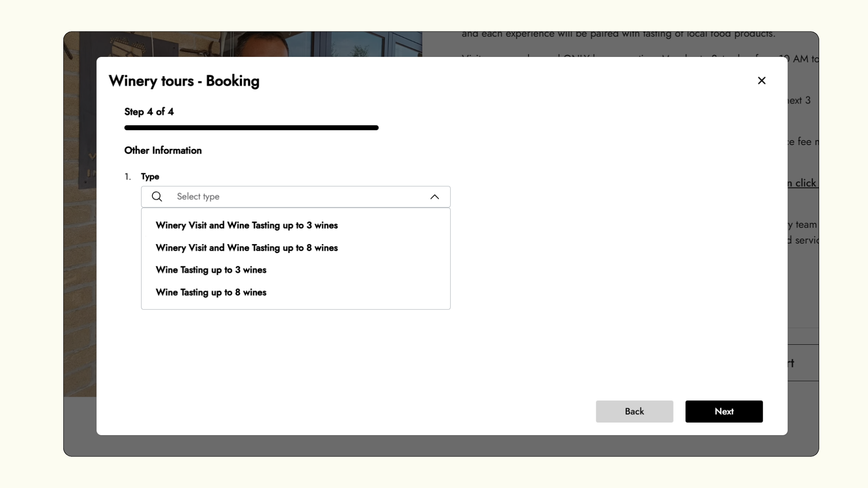Collapse the type dropdown with chevron

tap(434, 197)
